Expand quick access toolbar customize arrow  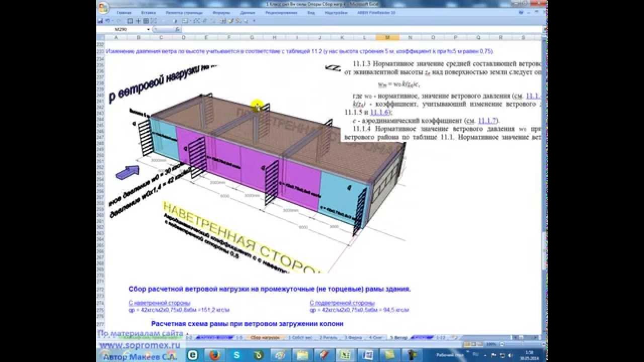(x=254, y=21)
